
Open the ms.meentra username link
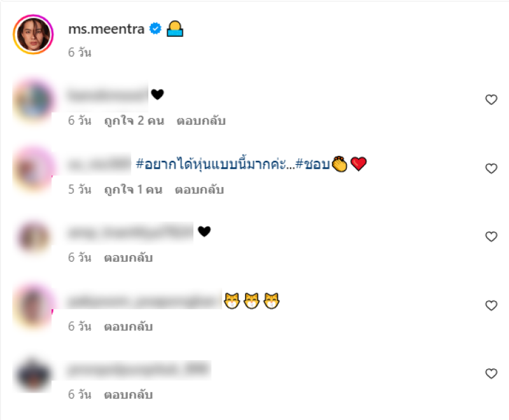106,29
